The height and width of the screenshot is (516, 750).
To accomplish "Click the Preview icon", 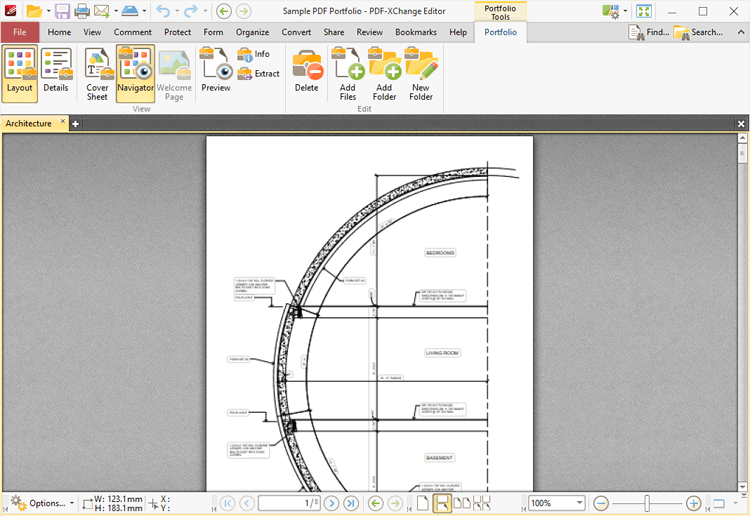I will 215,74.
